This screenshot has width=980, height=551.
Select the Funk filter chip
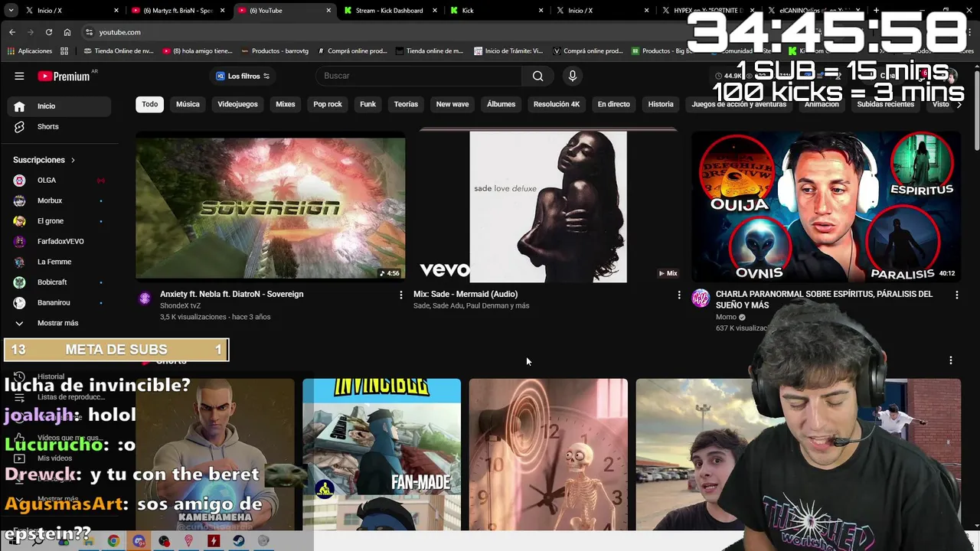pyautogui.click(x=368, y=104)
